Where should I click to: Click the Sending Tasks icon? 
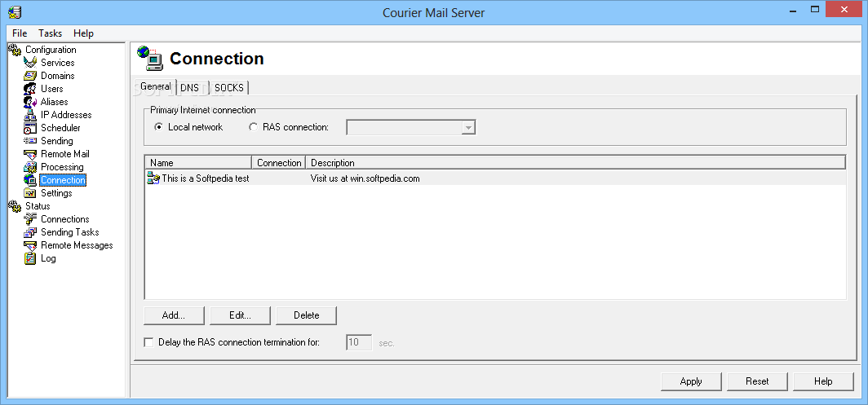click(30, 232)
